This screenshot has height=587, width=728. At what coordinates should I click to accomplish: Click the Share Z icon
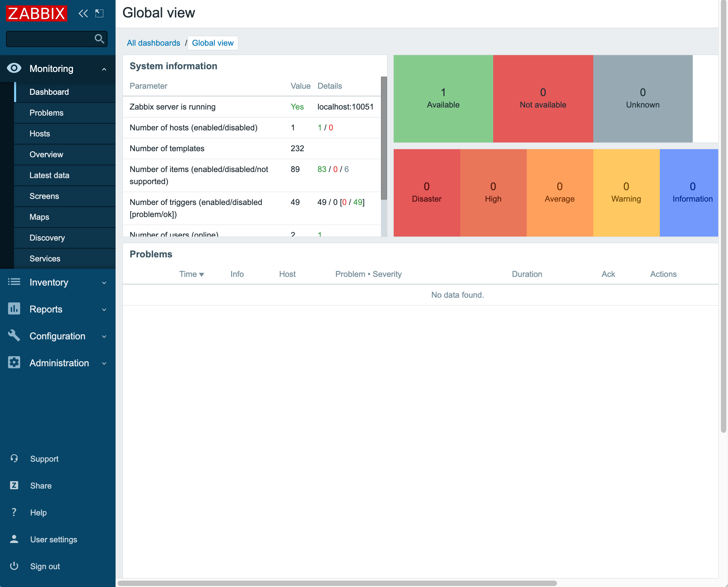(14, 485)
